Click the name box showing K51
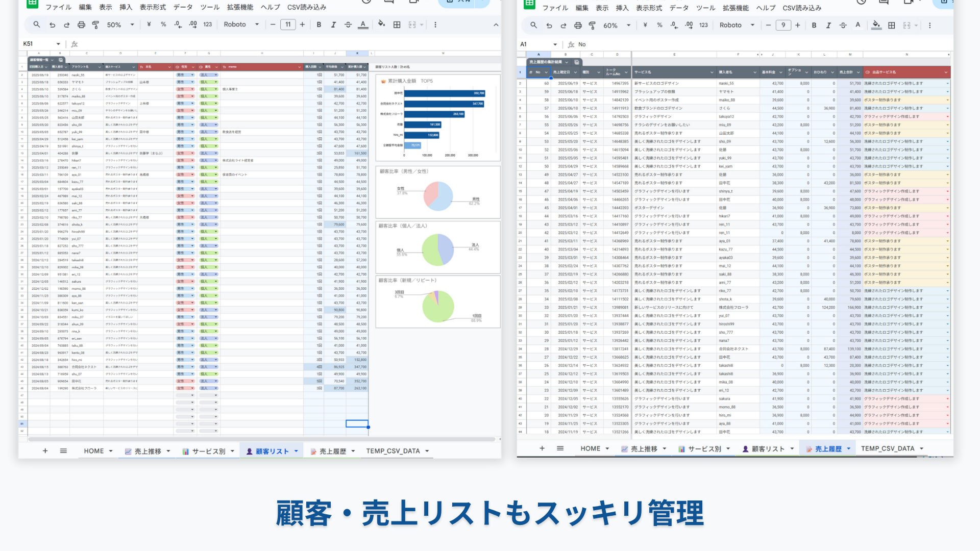Image resolution: width=980 pixels, height=551 pixels. click(41, 44)
